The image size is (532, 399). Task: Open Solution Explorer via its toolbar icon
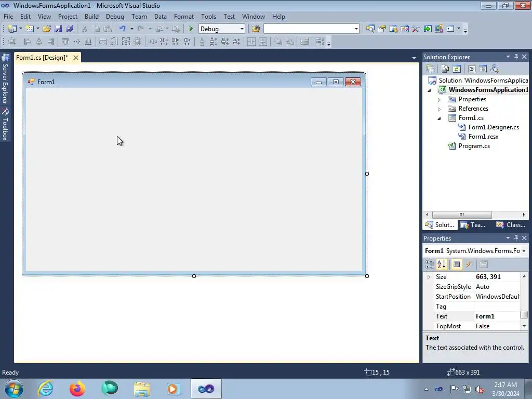(370, 29)
